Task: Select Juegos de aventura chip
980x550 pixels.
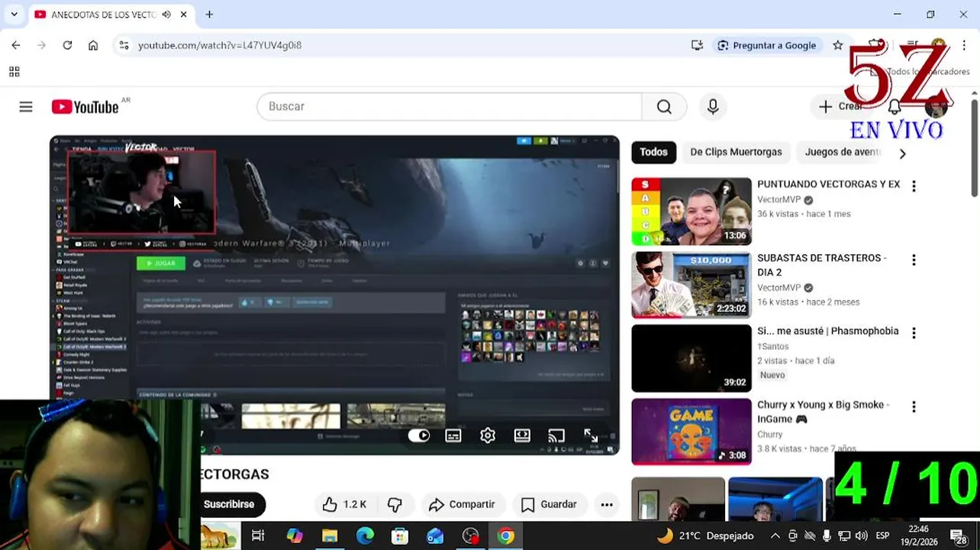Action: (843, 152)
